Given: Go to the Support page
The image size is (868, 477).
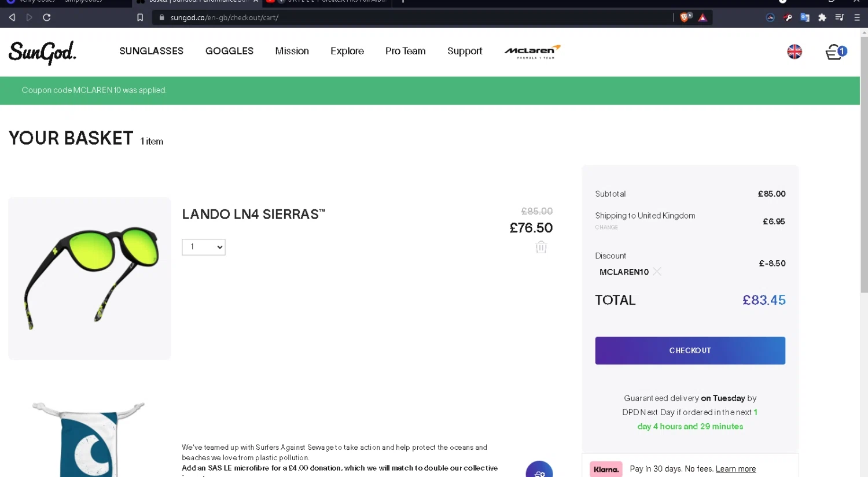Looking at the screenshot, I should point(465,51).
